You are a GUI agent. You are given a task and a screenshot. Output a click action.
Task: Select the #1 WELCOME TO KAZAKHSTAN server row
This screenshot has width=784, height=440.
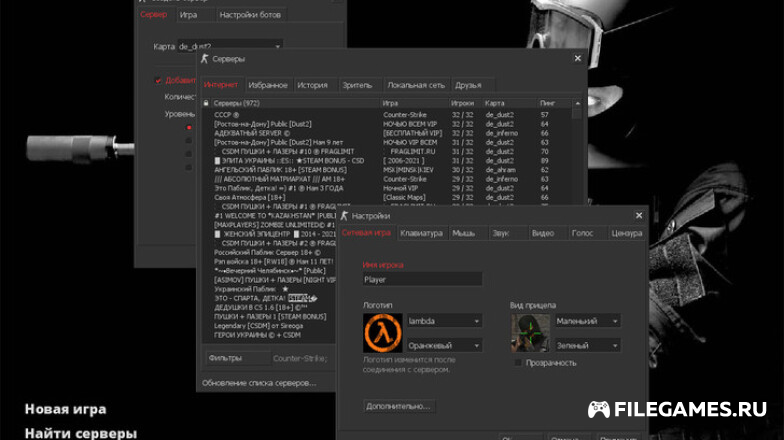click(269, 216)
